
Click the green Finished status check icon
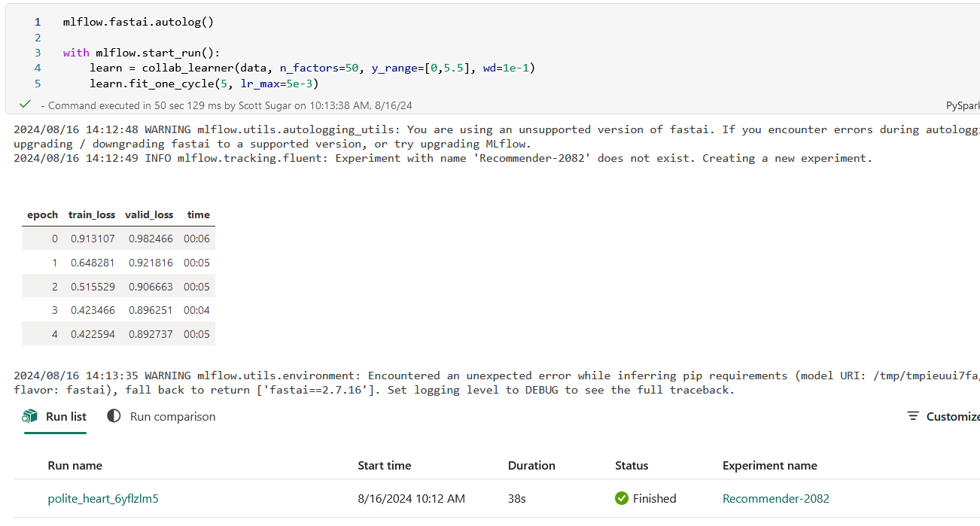622,498
